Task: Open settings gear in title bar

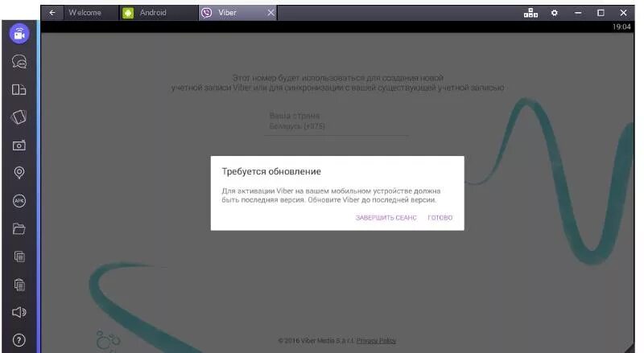Action: [555, 13]
